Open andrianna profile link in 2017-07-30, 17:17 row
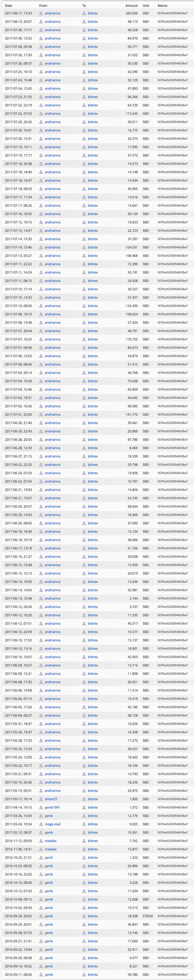 [x=52, y=30]
